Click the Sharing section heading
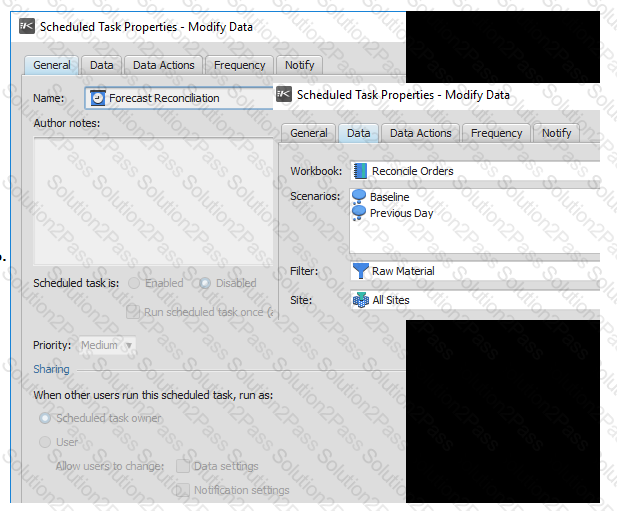 click(x=52, y=369)
